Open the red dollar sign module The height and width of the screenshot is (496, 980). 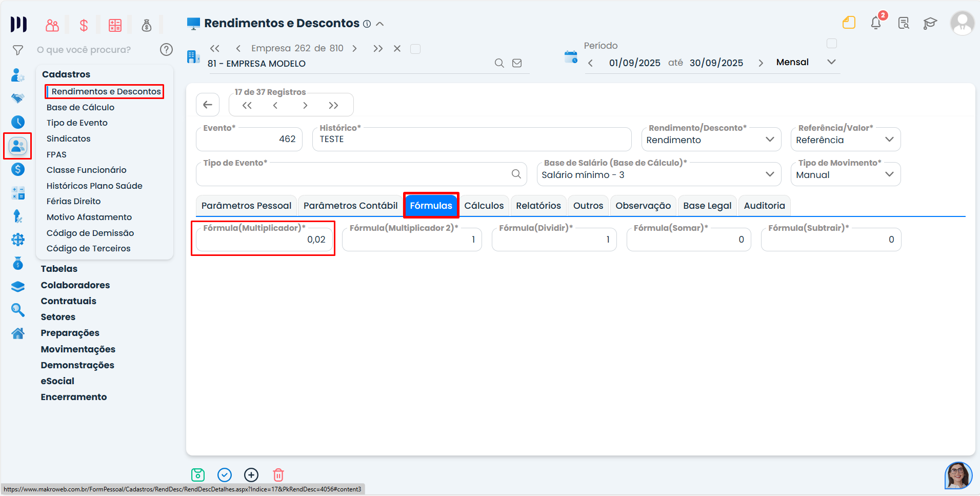pos(84,25)
